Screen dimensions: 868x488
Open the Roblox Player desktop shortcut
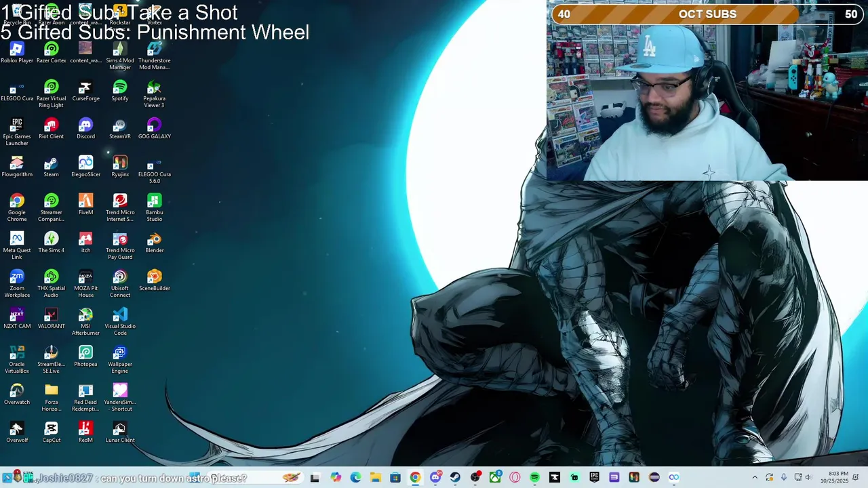tap(17, 53)
